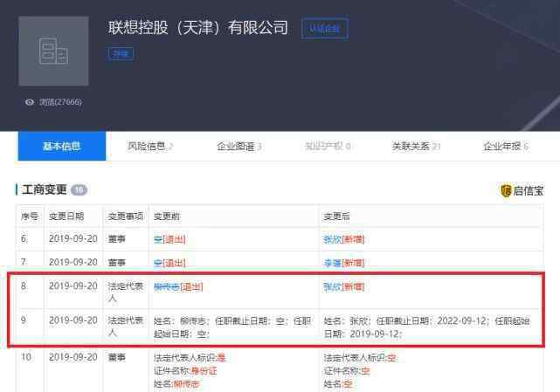Open the 李蓬 link in row 7
This screenshot has height=392, width=560.
coord(333,263)
